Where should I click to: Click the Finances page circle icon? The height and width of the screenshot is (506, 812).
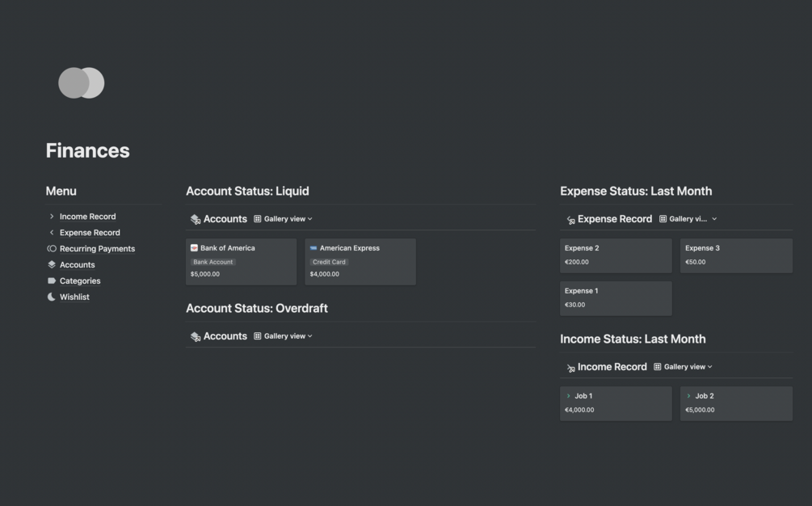click(x=81, y=83)
